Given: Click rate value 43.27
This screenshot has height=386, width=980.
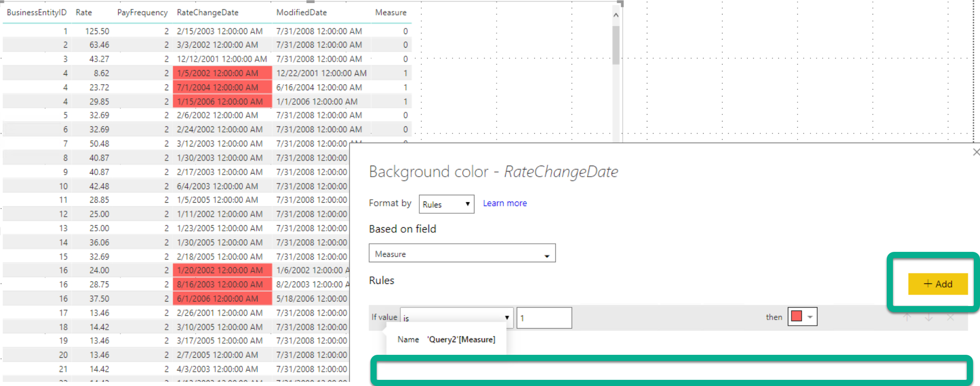Looking at the screenshot, I should [x=99, y=59].
